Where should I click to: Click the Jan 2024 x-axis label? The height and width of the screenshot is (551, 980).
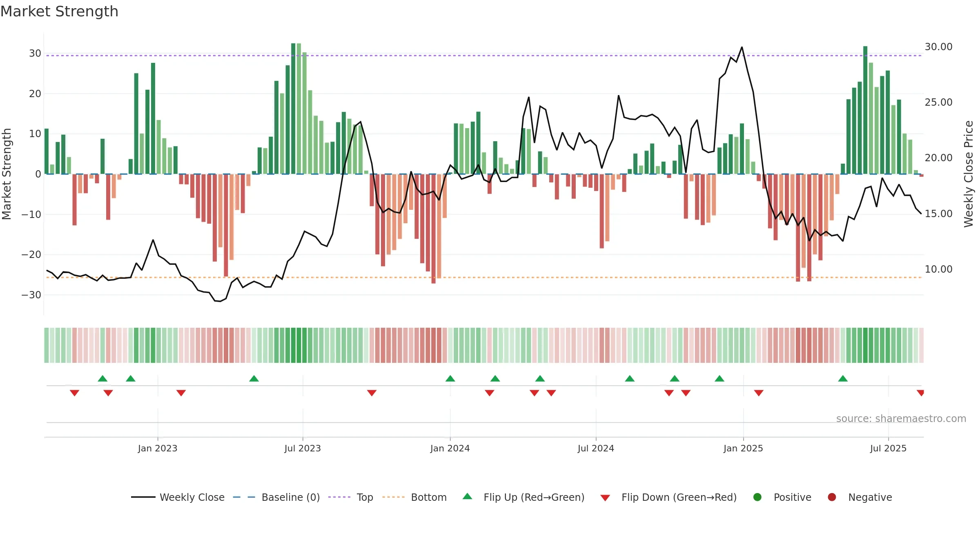tap(450, 449)
